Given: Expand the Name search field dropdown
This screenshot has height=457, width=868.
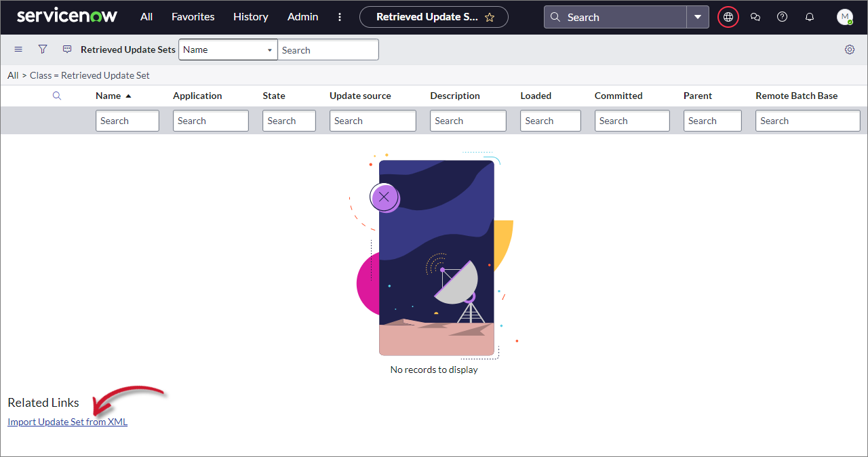Looking at the screenshot, I should click(228, 49).
